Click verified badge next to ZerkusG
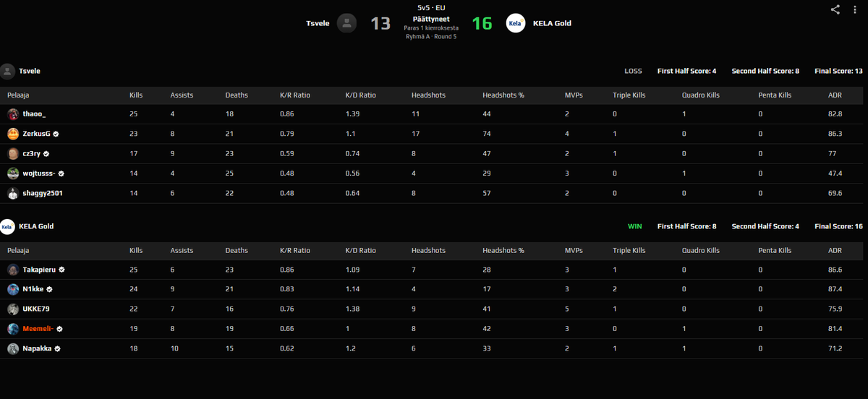The height and width of the screenshot is (399, 868). 56,134
